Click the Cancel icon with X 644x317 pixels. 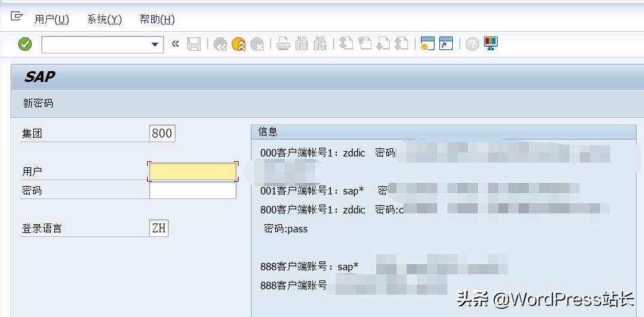click(x=257, y=44)
